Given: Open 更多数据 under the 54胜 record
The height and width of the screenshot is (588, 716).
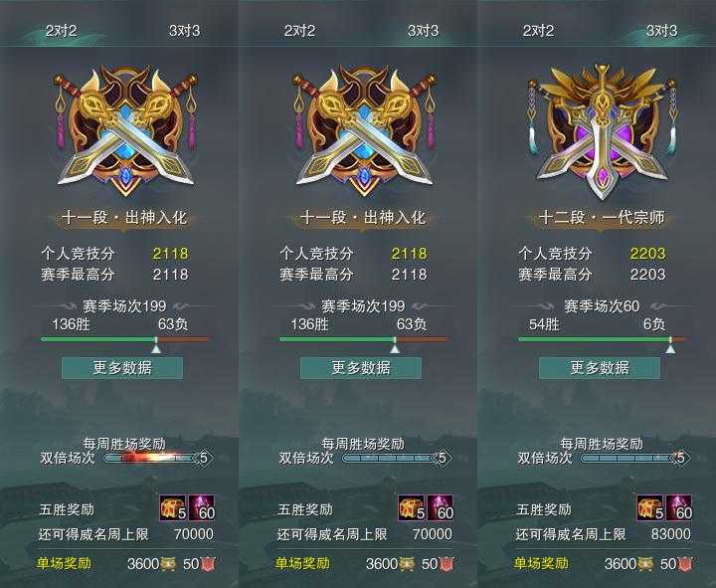Looking at the screenshot, I should click(x=600, y=368).
